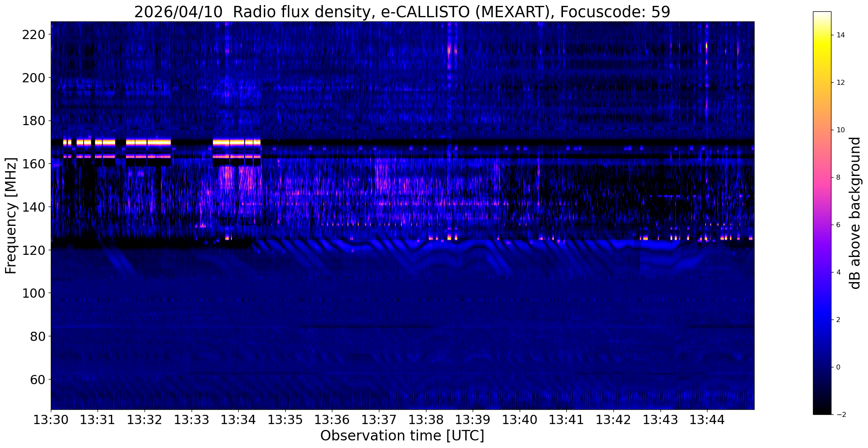Click the colorbar tick value 4
The width and height of the screenshot is (868, 448).
(x=839, y=272)
